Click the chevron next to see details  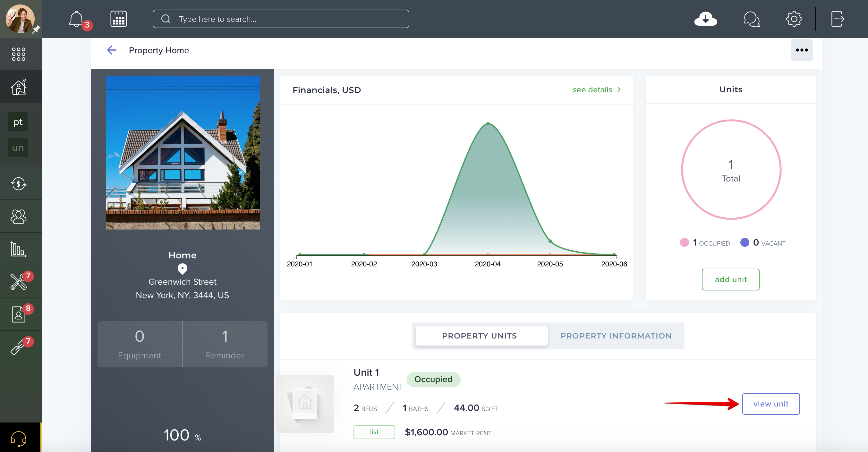point(619,89)
